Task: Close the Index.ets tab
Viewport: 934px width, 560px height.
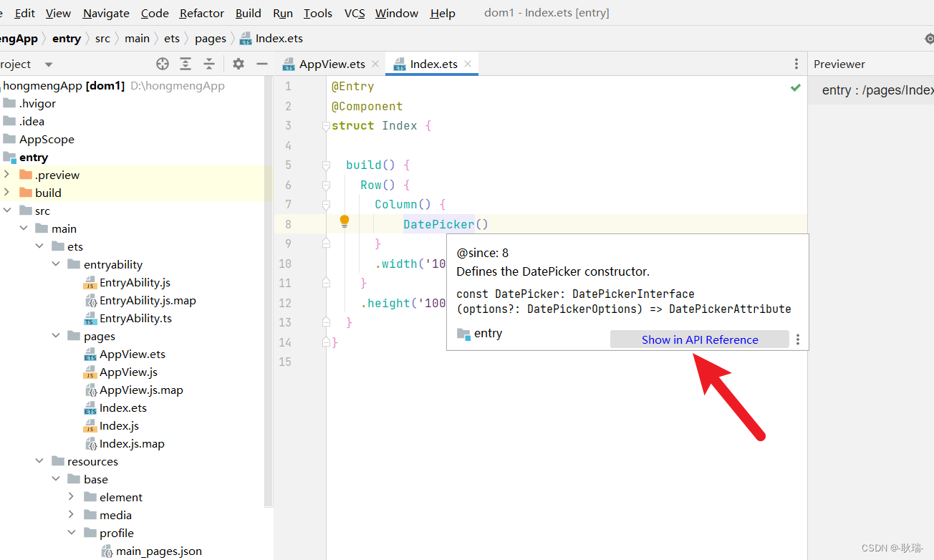Action: [468, 64]
